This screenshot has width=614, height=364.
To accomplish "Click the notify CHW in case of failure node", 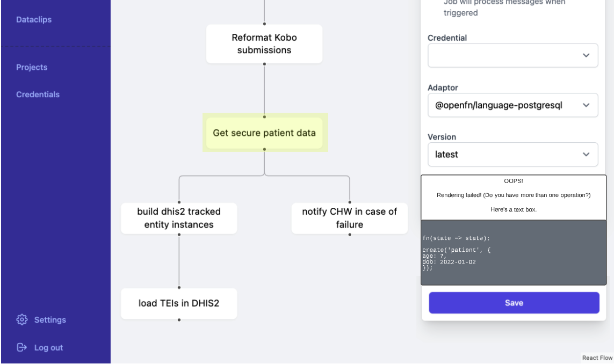I will (x=349, y=218).
